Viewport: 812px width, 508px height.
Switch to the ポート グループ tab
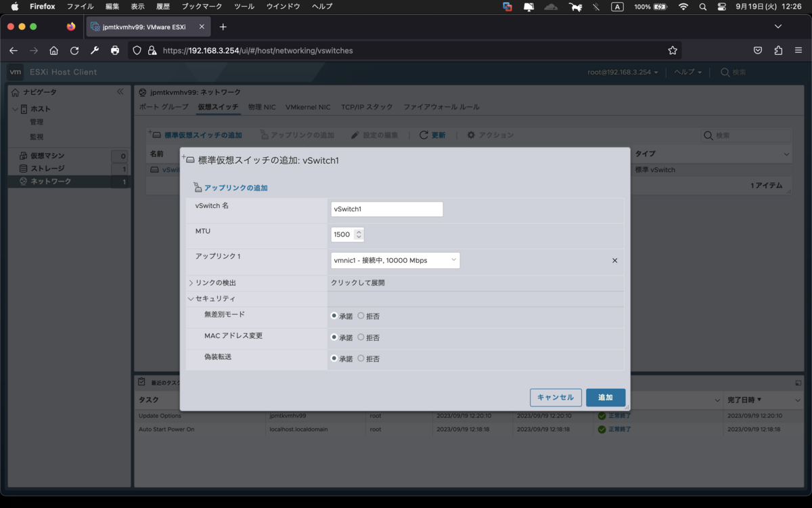[164, 107]
